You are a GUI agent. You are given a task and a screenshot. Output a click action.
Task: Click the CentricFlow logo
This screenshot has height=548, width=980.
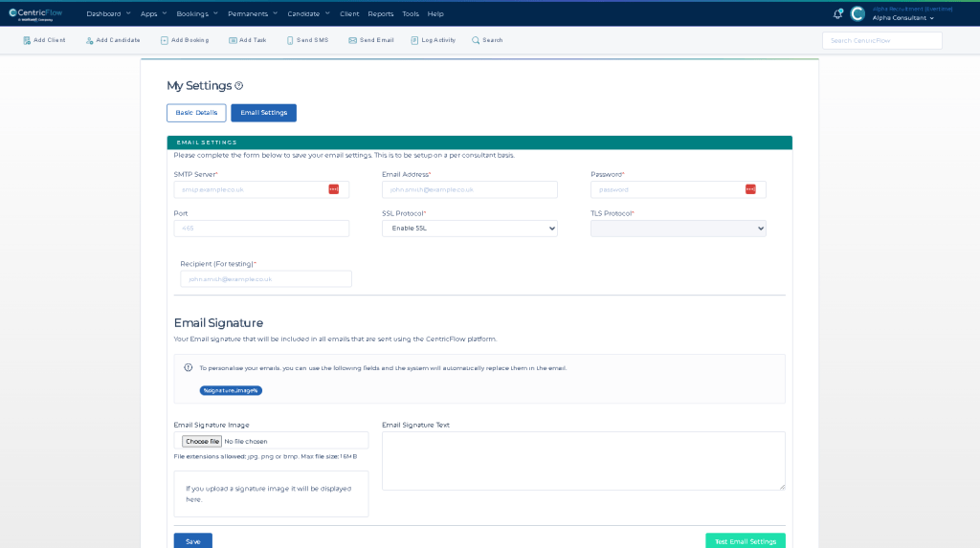click(x=35, y=14)
